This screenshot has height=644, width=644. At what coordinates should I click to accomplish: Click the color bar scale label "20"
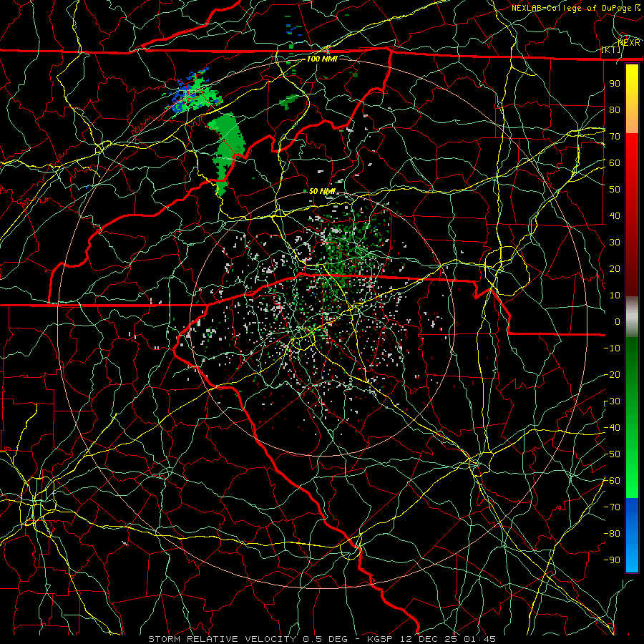pos(615,269)
